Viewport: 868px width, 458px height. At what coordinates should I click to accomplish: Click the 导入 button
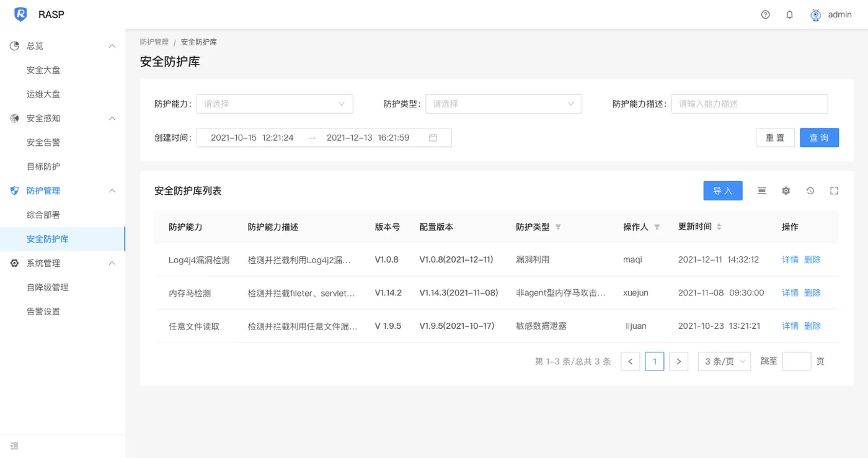click(x=723, y=191)
